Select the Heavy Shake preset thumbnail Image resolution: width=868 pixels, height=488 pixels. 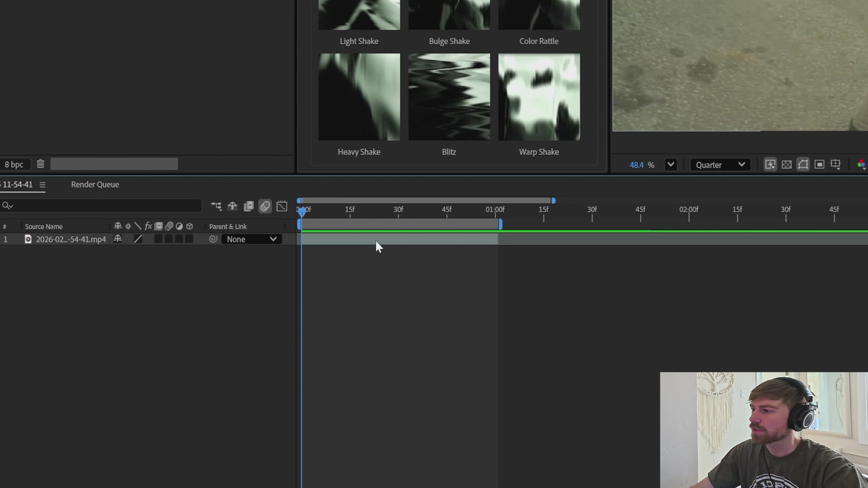point(359,97)
